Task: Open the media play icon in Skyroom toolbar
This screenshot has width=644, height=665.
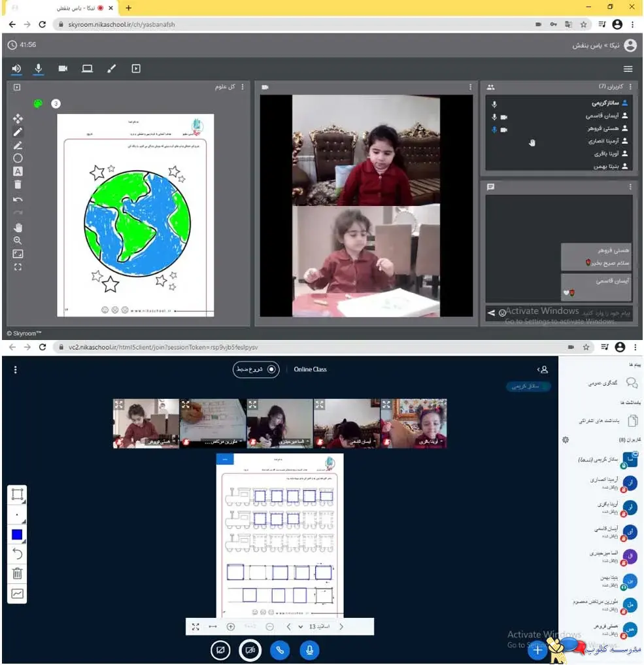Action: tap(136, 69)
